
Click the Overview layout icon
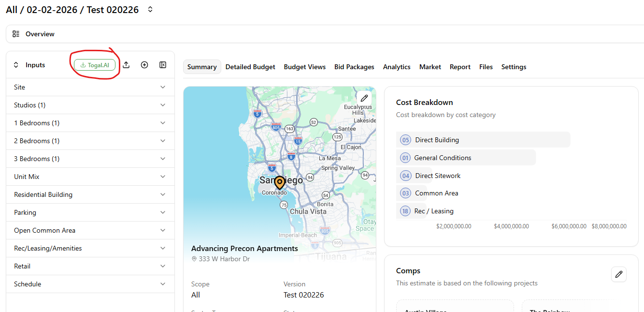click(x=16, y=34)
